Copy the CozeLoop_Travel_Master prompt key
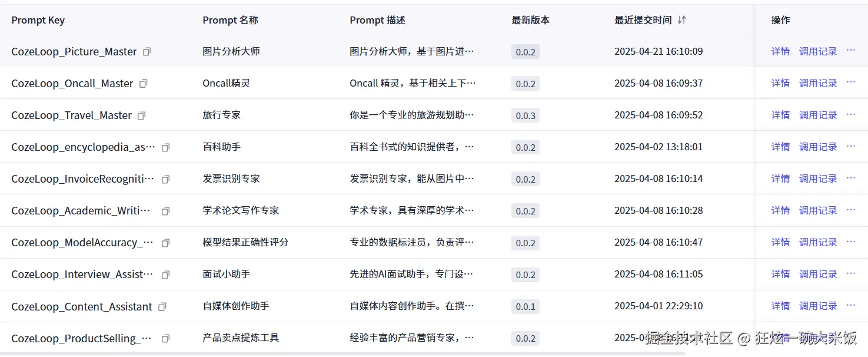 141,115
